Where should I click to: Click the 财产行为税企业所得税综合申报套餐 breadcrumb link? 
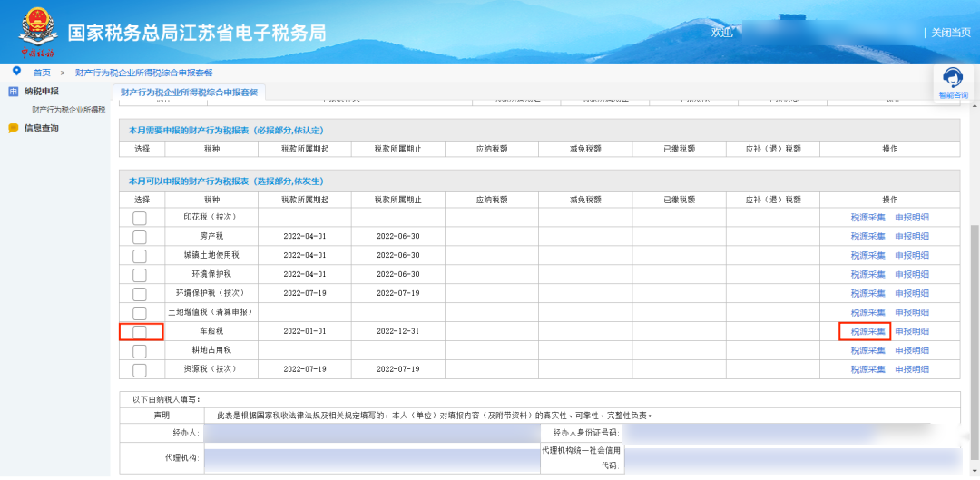click(143, 73)
